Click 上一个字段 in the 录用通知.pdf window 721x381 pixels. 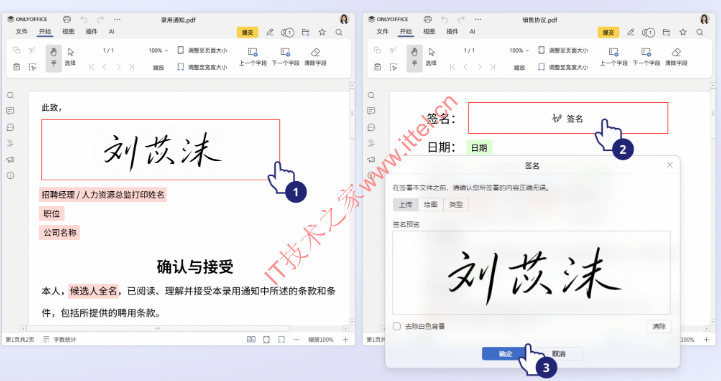(x=253, y=57)
